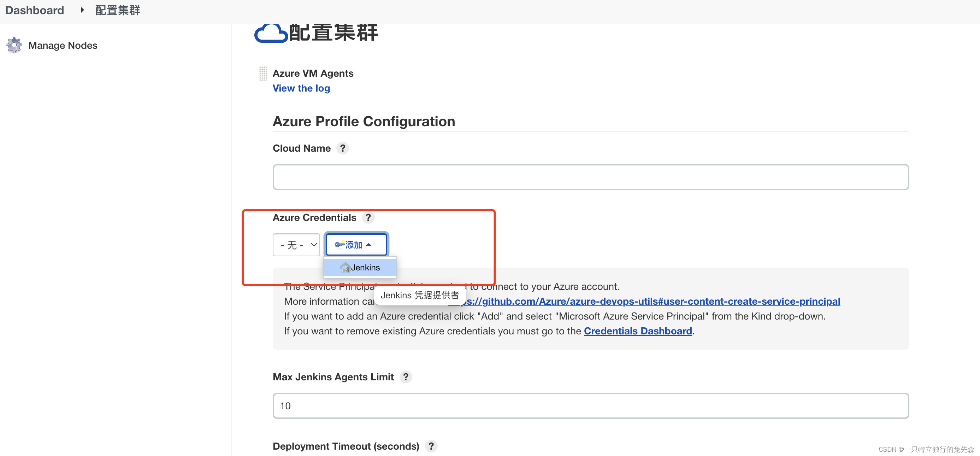The height and width of the screenshot is (456, 980).
Task: Open the azure-devops-utils GitHub link
Action: [644, 302]
